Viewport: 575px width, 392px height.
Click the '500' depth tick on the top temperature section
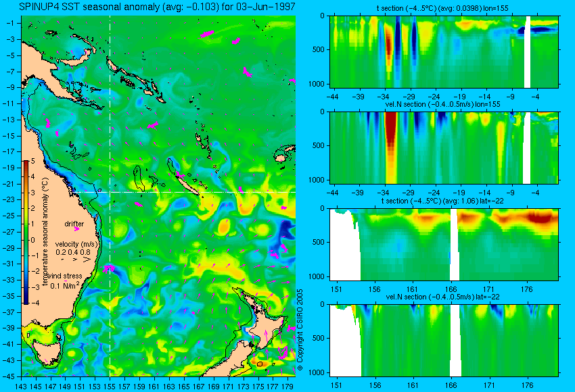tap(319, 49)
